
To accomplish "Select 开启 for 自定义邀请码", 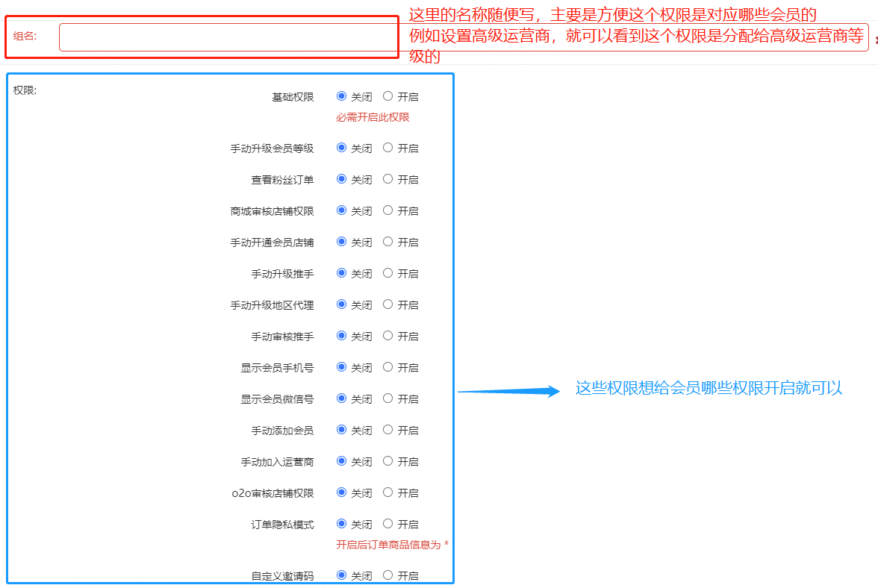I will [387, 575].
